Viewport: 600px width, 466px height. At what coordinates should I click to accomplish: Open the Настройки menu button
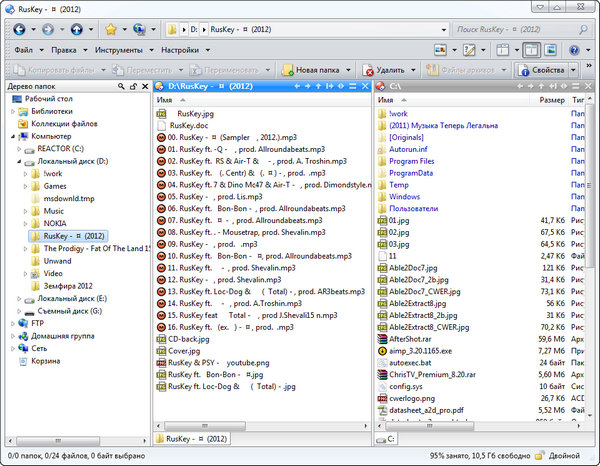tap(180, 49)
